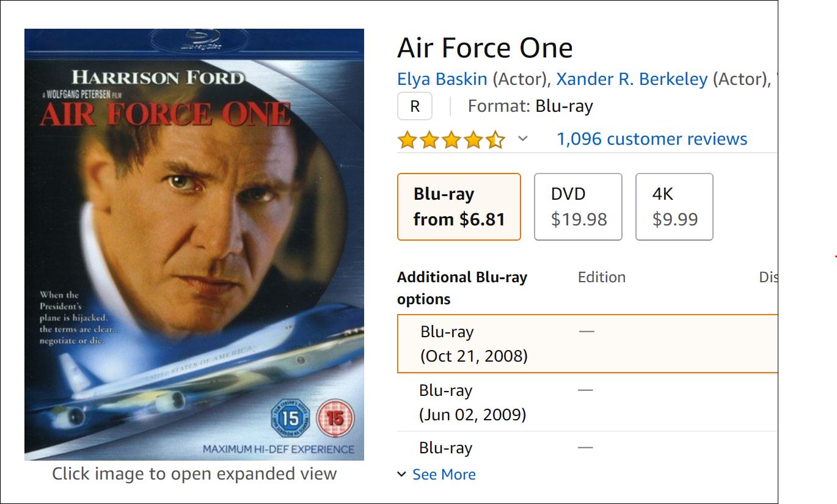Expand the See More options link

[444, 475]
